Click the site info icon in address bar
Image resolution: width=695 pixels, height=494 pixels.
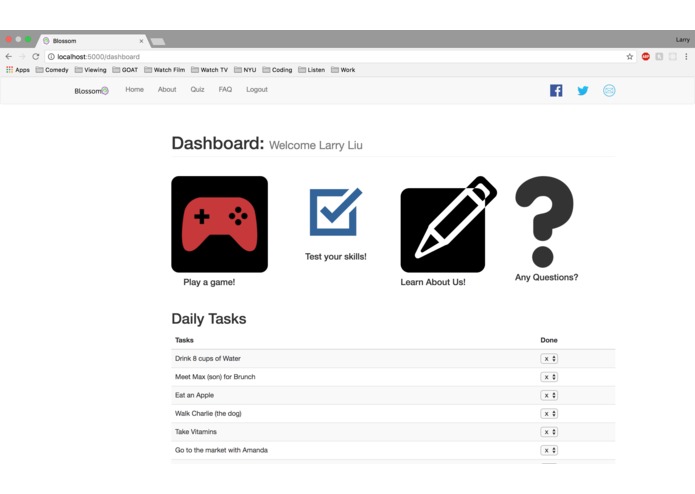[x=51, y=57]
